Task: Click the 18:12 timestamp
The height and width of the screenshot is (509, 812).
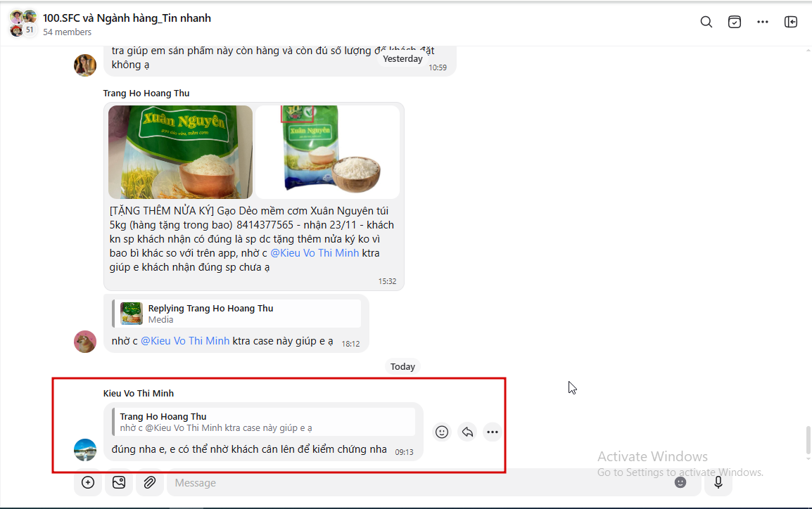Action: click(350, 344)
